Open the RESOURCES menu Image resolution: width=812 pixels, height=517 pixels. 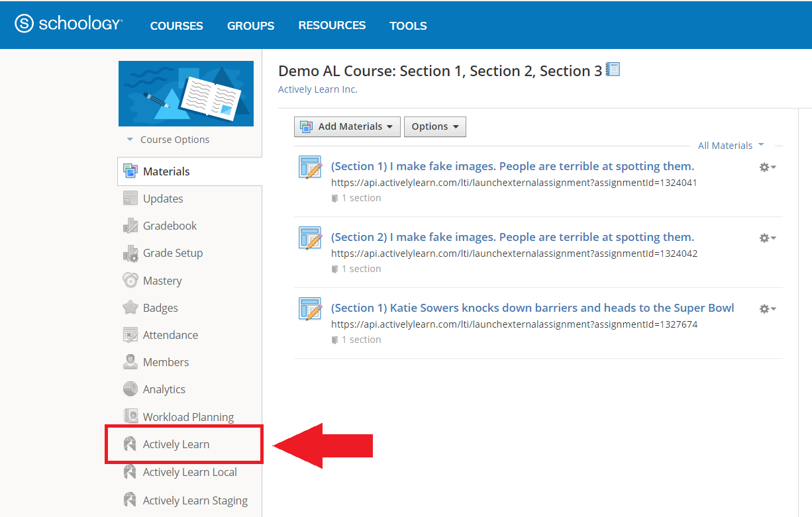332,25
